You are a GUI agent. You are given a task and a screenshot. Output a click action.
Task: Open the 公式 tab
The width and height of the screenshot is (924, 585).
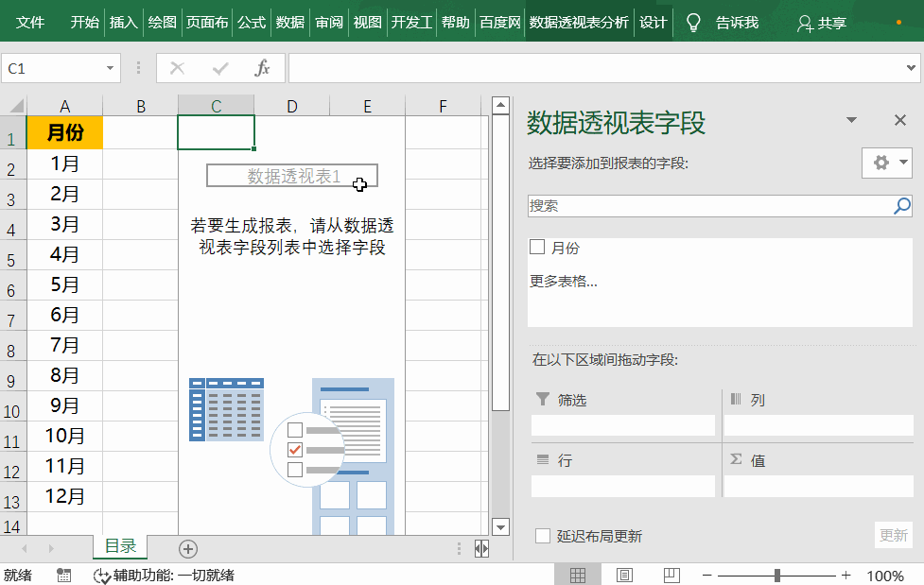pyautogui.click(x=252, y=23)
